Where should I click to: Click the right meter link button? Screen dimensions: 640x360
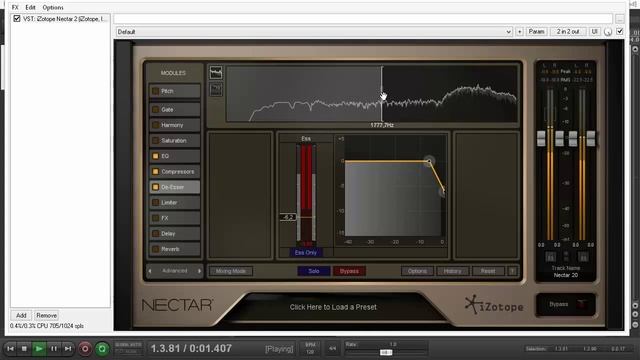tap(583, 257)
